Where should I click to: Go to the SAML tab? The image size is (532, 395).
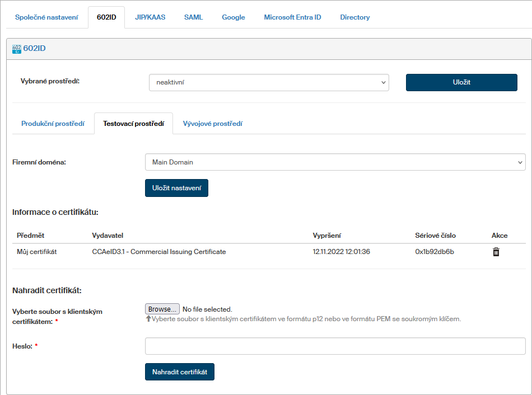193,17
